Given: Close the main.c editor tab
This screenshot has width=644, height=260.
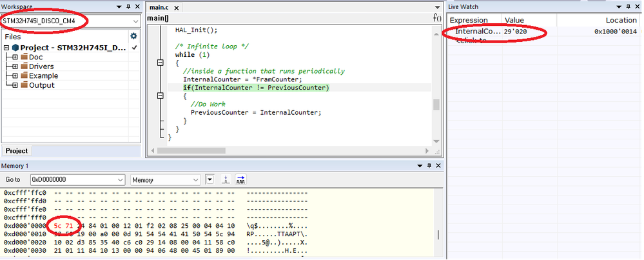Looking at the screenshot, I should (x=177, y=8).
